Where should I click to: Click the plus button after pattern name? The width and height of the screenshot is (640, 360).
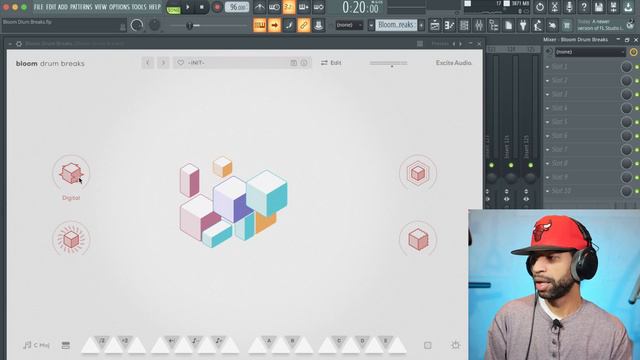pos(421,25)
